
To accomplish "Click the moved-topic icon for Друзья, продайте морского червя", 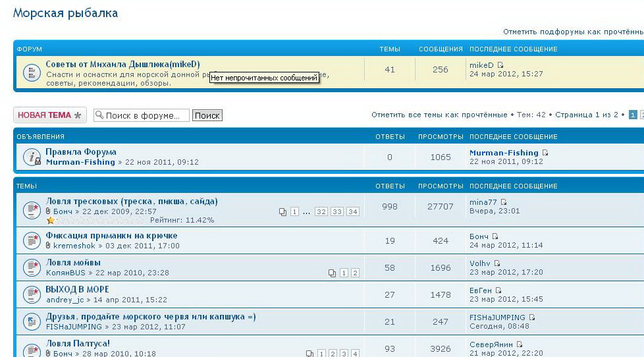I will 32,321.
